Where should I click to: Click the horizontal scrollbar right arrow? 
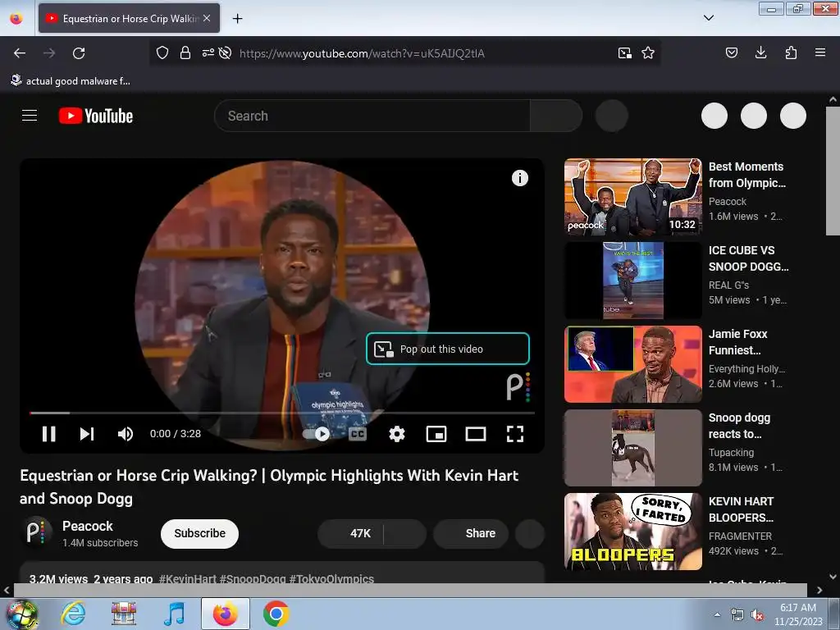(x=819, y=590)
